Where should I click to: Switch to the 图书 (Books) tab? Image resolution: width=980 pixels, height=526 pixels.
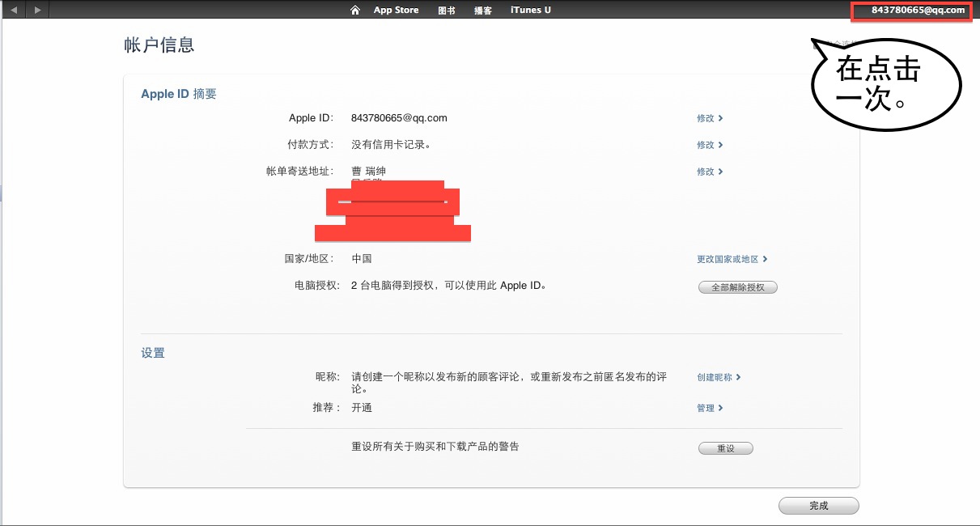pyautogui.click(x=446, y=10)
